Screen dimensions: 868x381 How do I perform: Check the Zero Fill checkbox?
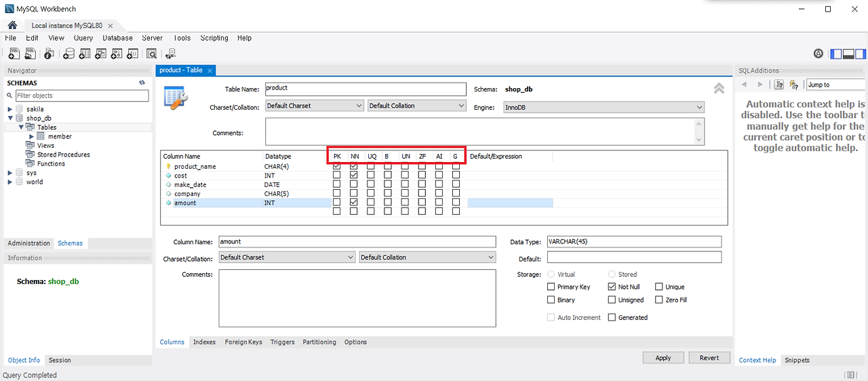click(659, 300)
